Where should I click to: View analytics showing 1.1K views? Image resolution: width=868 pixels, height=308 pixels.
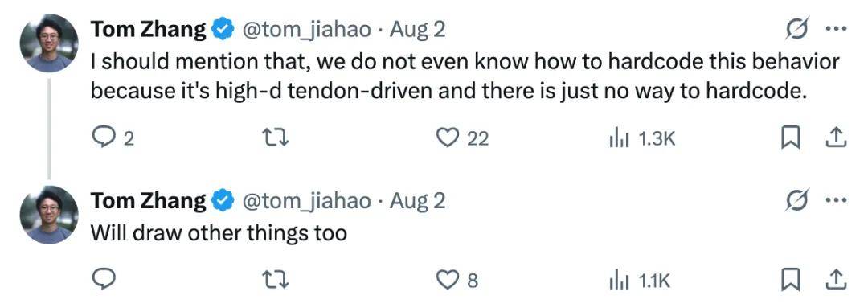(640, 281)
